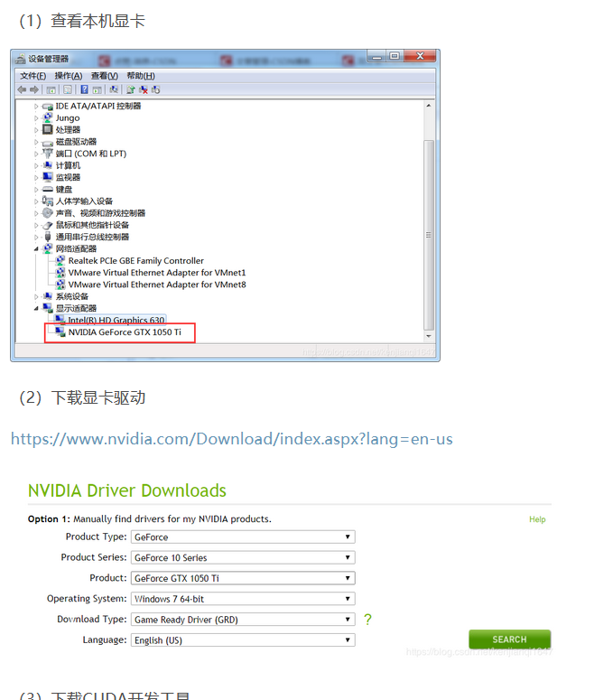Select the 处理器 processor icon
Image resolution: width=594 pixels, height=700 pixels.
coord(48,129)
